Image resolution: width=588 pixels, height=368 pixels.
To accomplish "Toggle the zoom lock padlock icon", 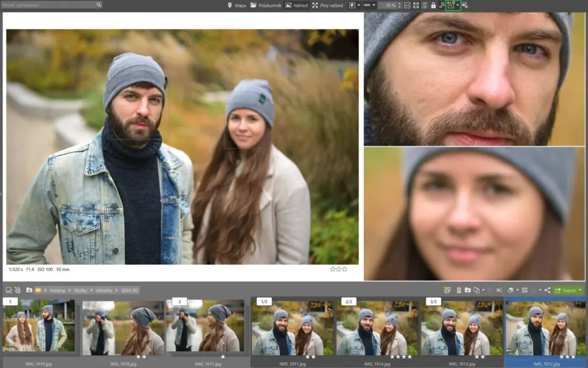I will tap(433, 5).
